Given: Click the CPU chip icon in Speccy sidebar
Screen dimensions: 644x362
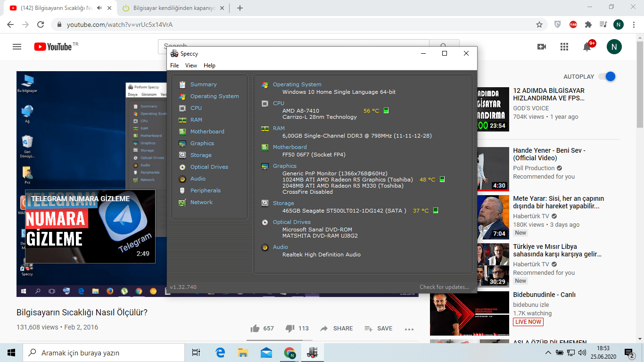Looking at the screenshot, I should coord(182,108).
